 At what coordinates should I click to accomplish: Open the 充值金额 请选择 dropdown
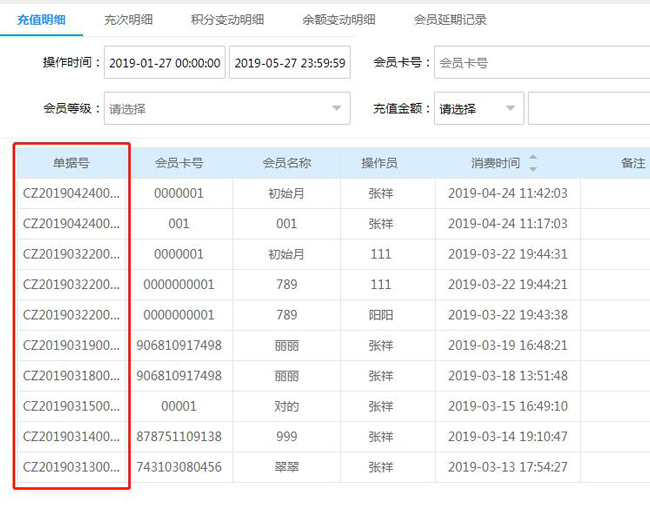click(479, 109)
